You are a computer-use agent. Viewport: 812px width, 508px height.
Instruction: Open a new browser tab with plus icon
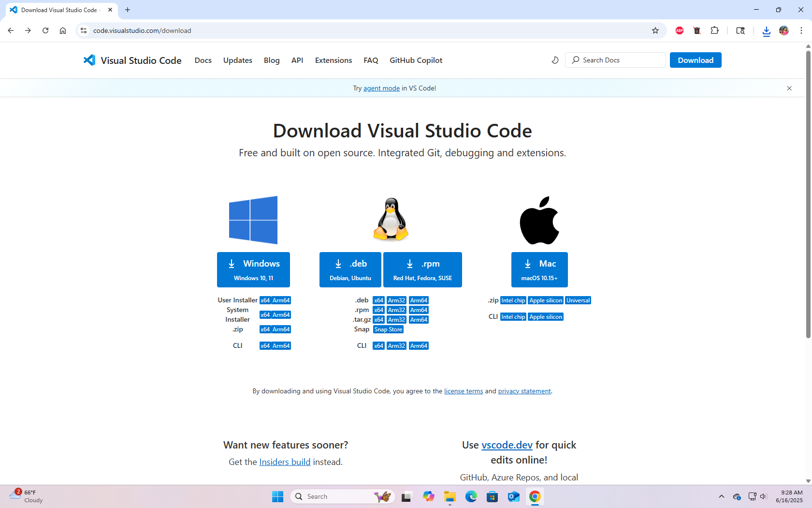(x=128, y=10)
